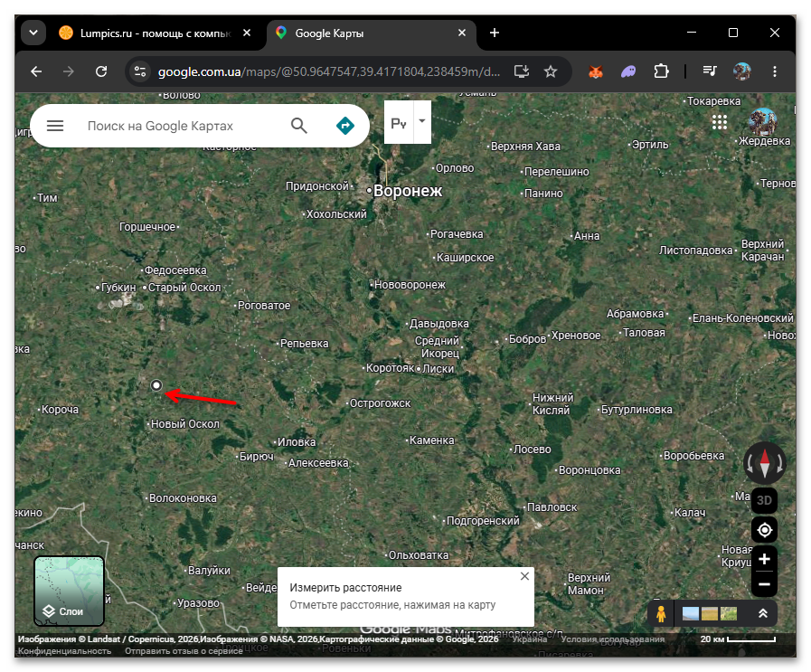Open the MetaMask fox extension
This screenshot has height=672, width=811.
(596, 71)
